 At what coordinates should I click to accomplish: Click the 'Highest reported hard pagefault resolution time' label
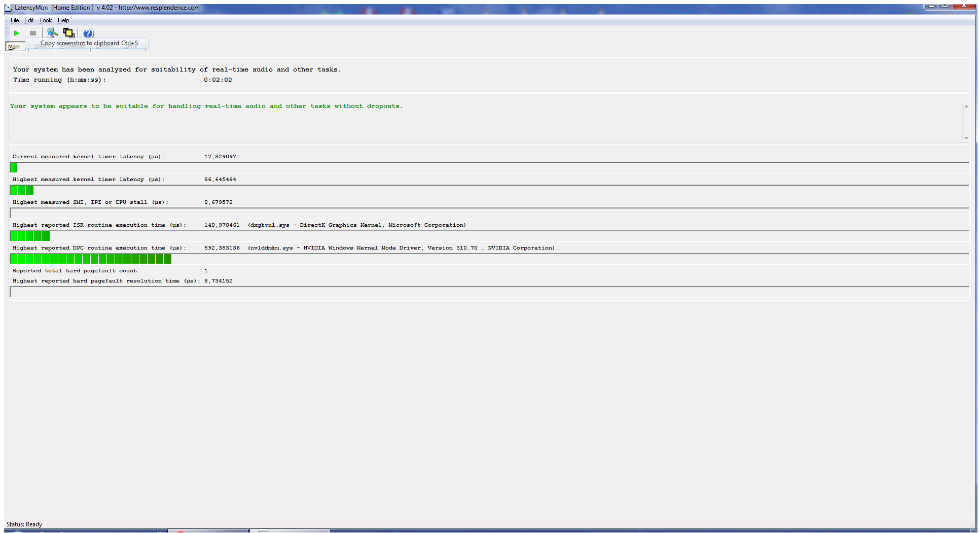106,280
